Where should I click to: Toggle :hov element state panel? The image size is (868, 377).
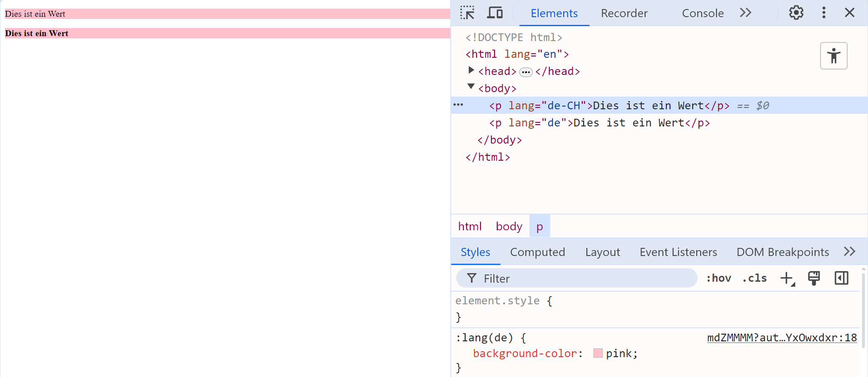pos(718,278)
